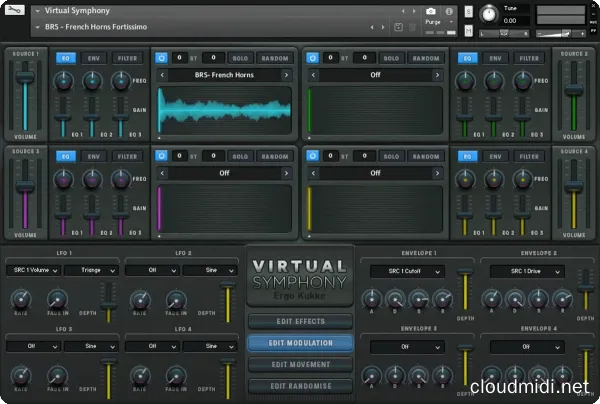This screenshot has height=404, width=600.
Task: Open LFO 1 target dropdown SRC 1 Volume
Action: pos(33,270)
